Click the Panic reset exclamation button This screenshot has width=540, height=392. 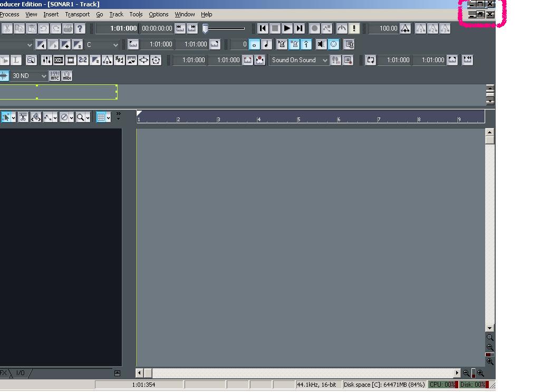pyautogui.click(x=354, y=28)
